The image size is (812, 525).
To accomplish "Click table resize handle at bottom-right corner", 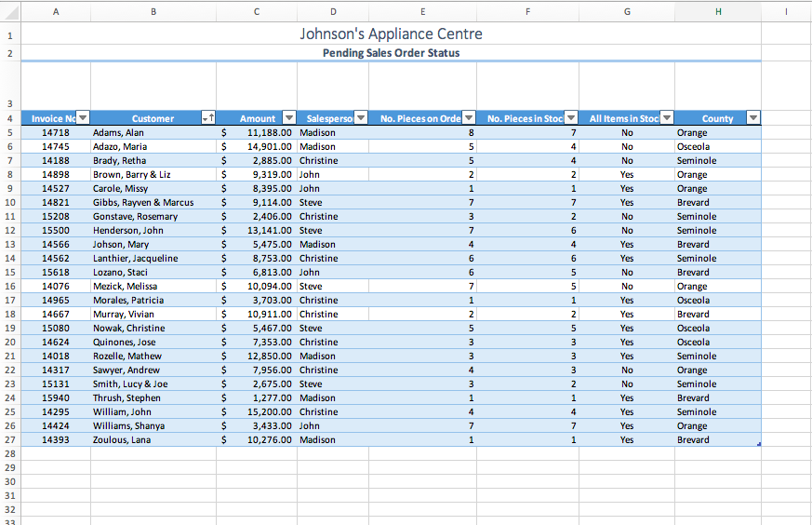I will click(759, 444).
